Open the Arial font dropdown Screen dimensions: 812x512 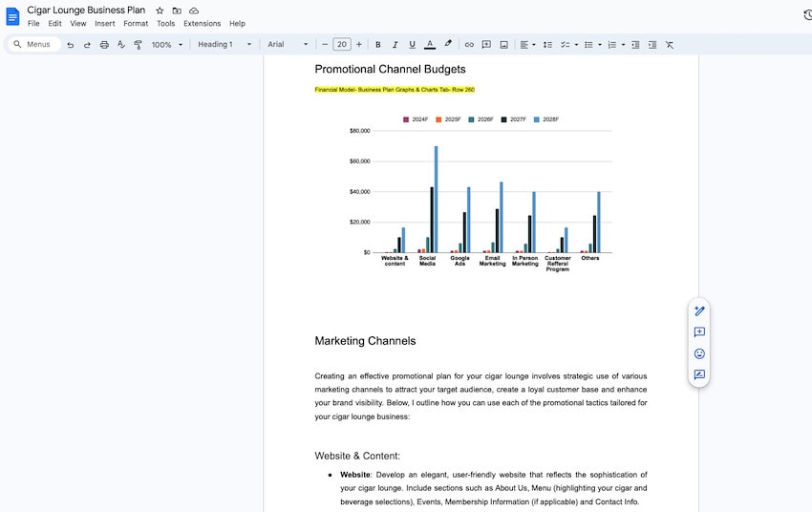pyautogui.click(x=288, y=45)
